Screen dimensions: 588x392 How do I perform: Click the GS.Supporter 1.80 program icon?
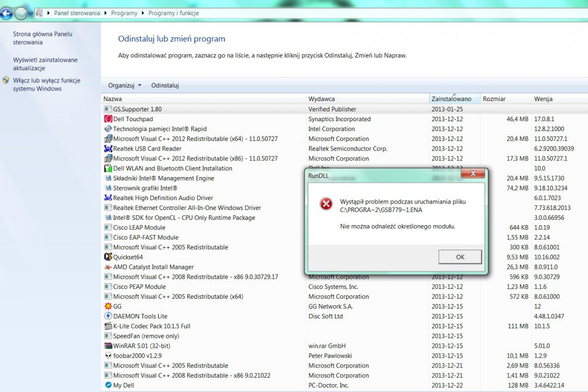pos(108,109)
